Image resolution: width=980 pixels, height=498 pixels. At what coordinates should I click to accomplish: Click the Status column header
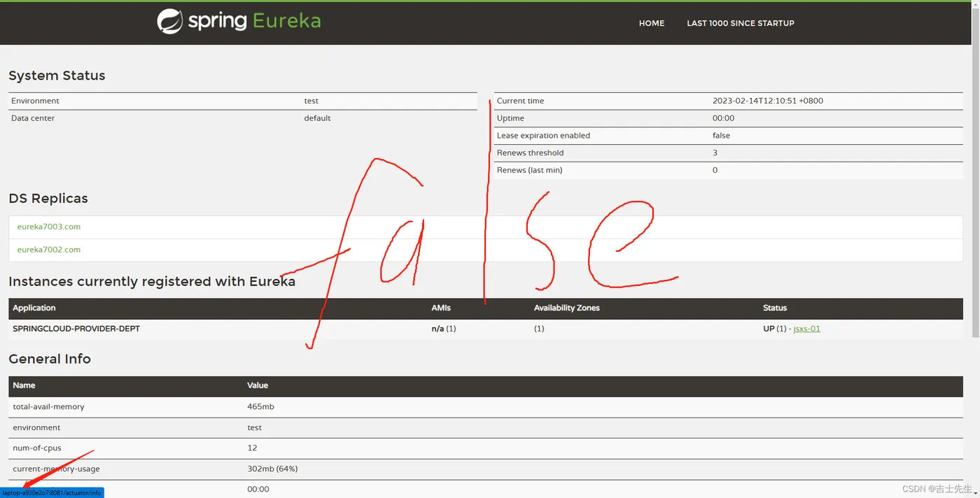(775, 308)
